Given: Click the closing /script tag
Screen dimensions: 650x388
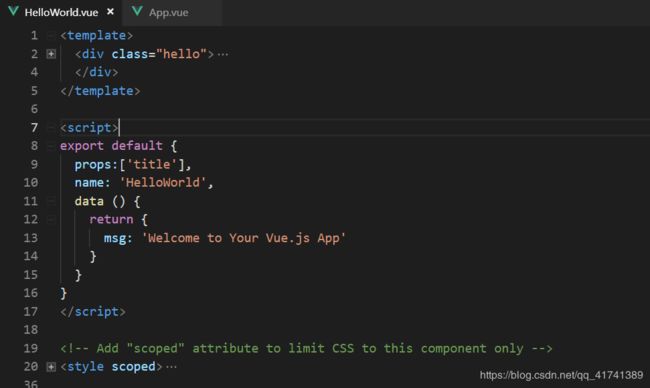Looking at the screenshot, I should (93, 311).
